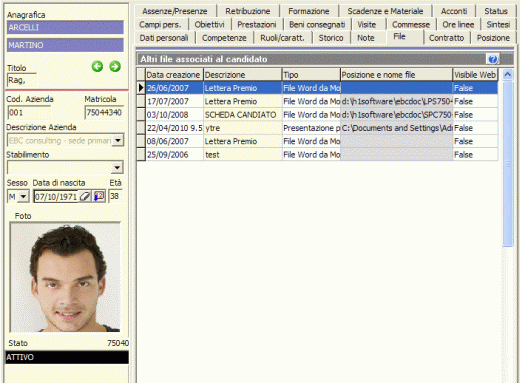
Task: Open Descrizione Azienda dropdown
Action: point(118,140)
